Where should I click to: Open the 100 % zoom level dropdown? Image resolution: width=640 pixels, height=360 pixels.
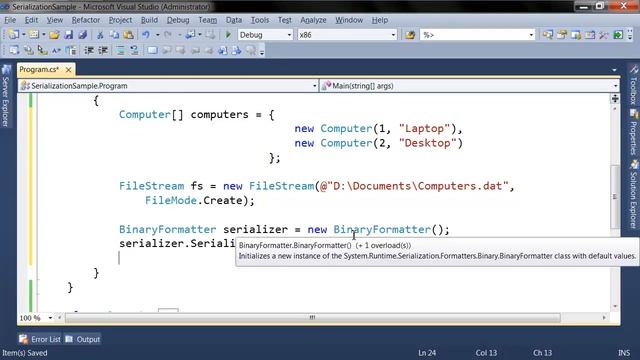pyautogui.click(x=50, y=318)
